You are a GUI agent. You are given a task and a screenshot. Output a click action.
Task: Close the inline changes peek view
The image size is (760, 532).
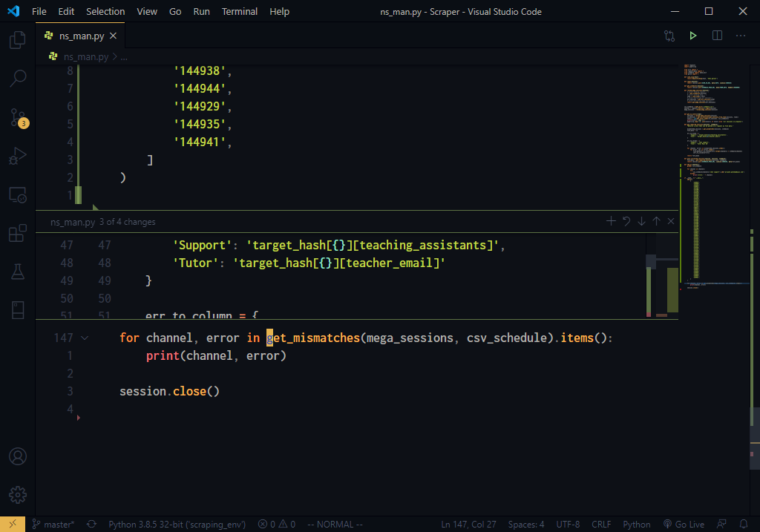pos(671,221)
